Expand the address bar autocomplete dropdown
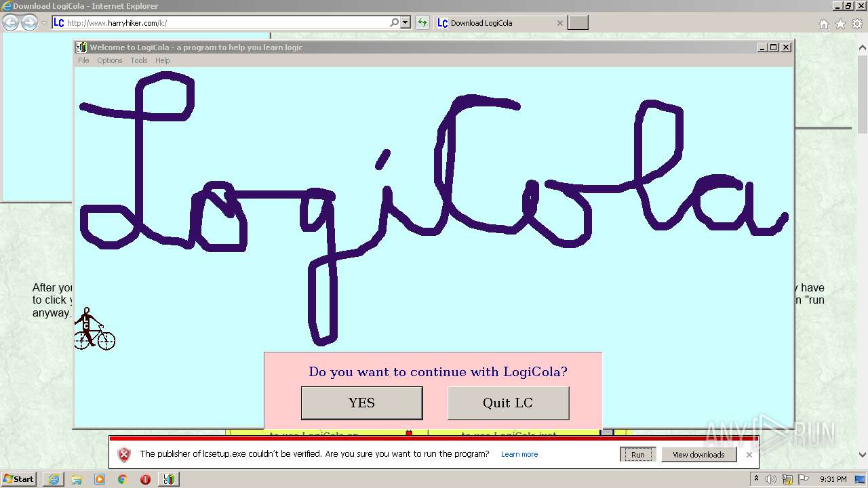Viewport: 868px width, 488px height. (x=406, y=22)
